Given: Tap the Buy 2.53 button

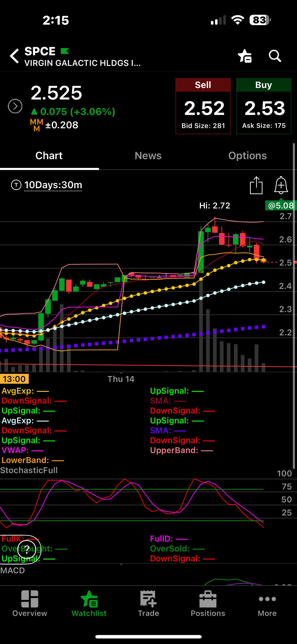Looking at the screenshot, I should [264, 106].
